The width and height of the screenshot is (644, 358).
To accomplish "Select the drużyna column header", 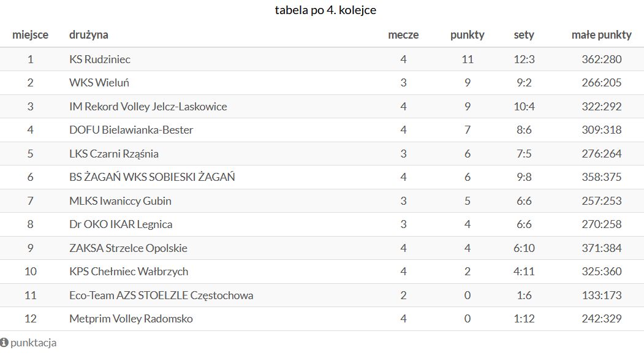I will [x=89, y=34].
